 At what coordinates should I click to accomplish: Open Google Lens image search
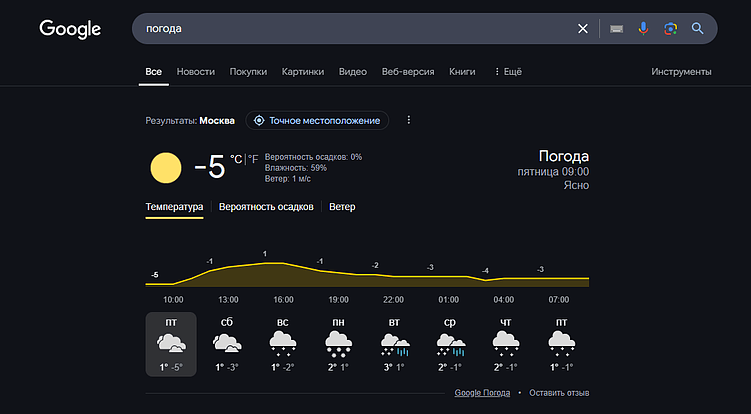click(x=670, y=29)
